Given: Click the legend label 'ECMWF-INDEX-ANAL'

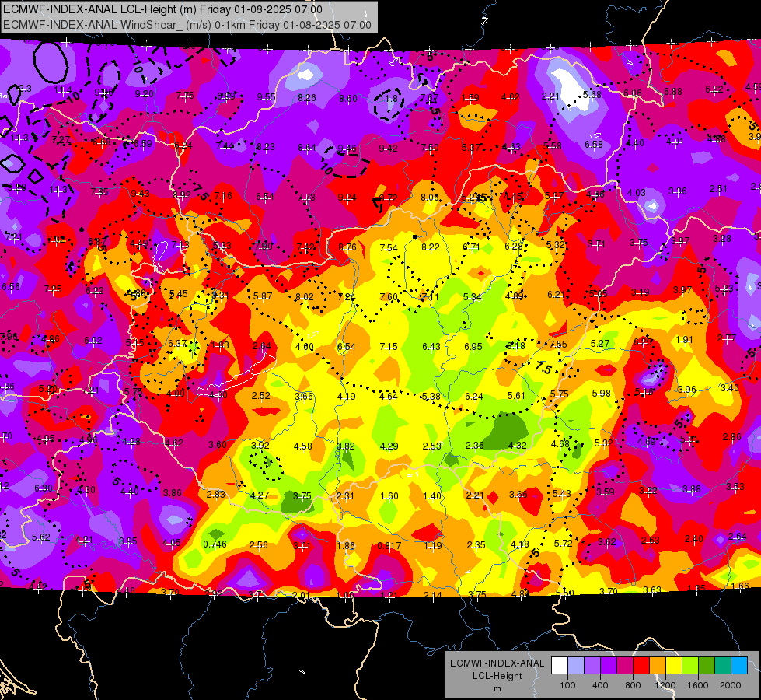Looking at the screenshot, I should [x=497, y=663].
